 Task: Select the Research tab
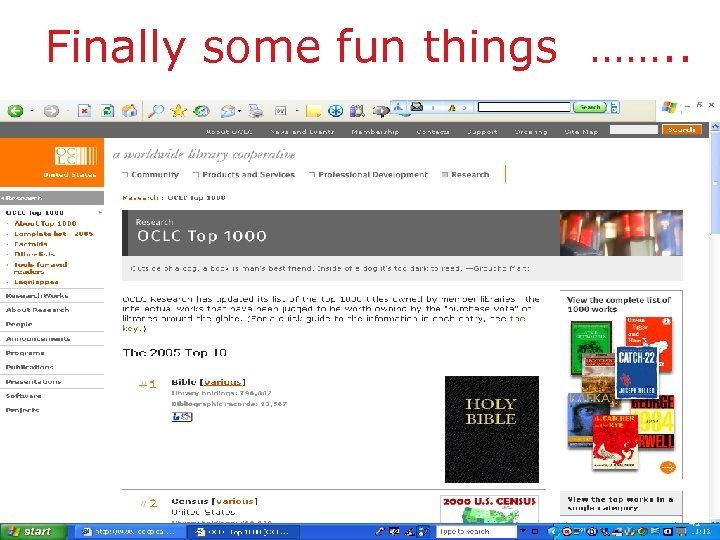(x=466, y=174)
